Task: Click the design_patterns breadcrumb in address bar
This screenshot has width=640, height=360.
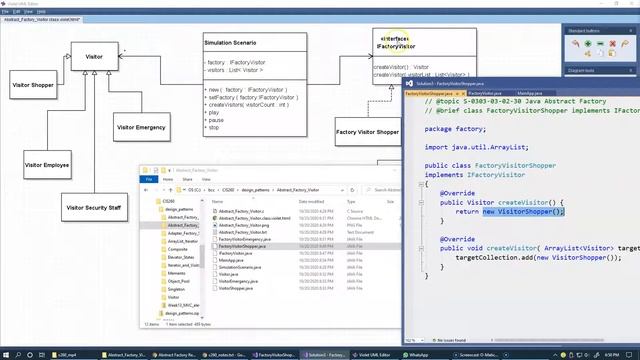Action: click(256, 190)
